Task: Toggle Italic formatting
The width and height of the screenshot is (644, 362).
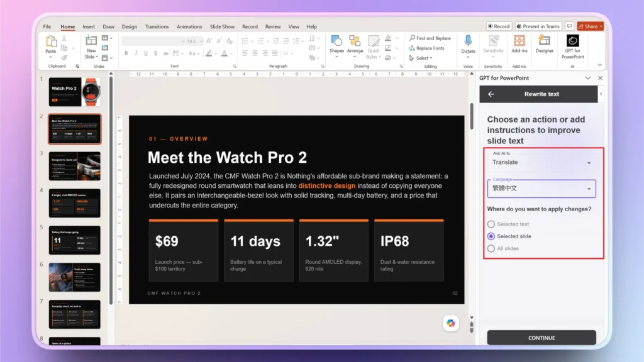Action: click(136, 53)
